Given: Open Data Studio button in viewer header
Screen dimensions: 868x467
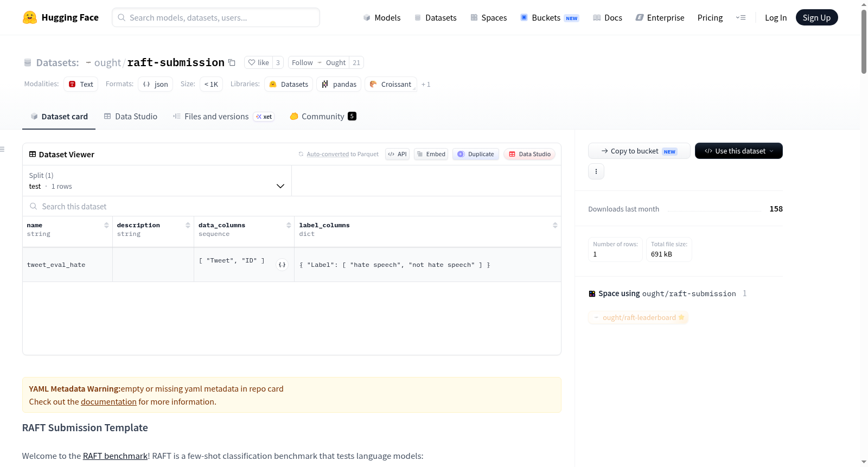Looking at the screenshot, I should click(x=529, y=154).
